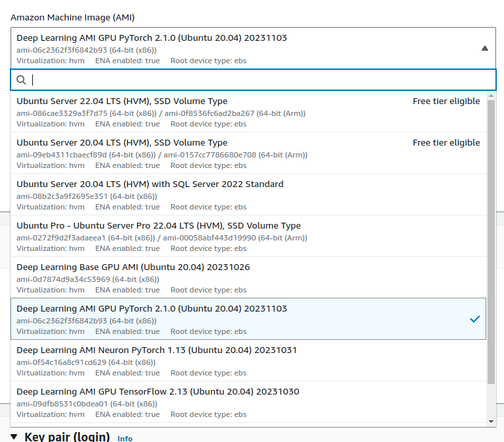Click ami-0d7874d9a34c53969 ID text

[63, 279]
